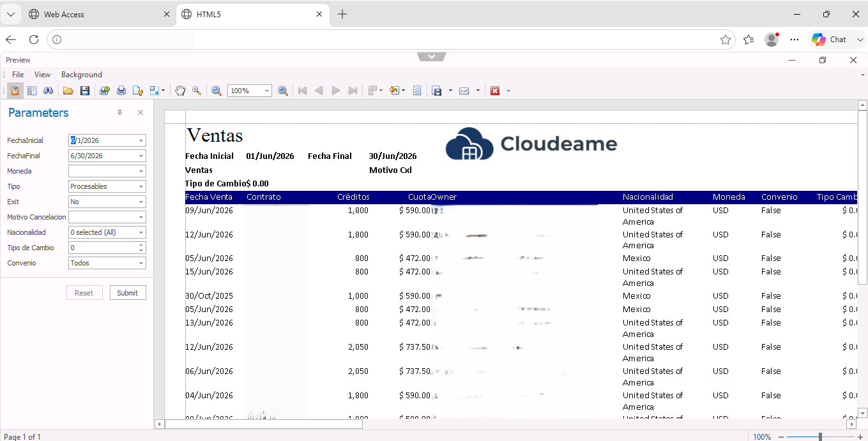868x441 pixels.
Task: Open the Tipo dropdown showing Procesables
Action: [141, 186]
